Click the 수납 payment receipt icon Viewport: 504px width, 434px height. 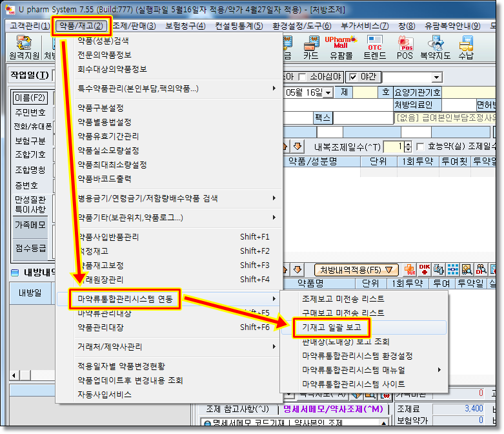pos(466,48)
